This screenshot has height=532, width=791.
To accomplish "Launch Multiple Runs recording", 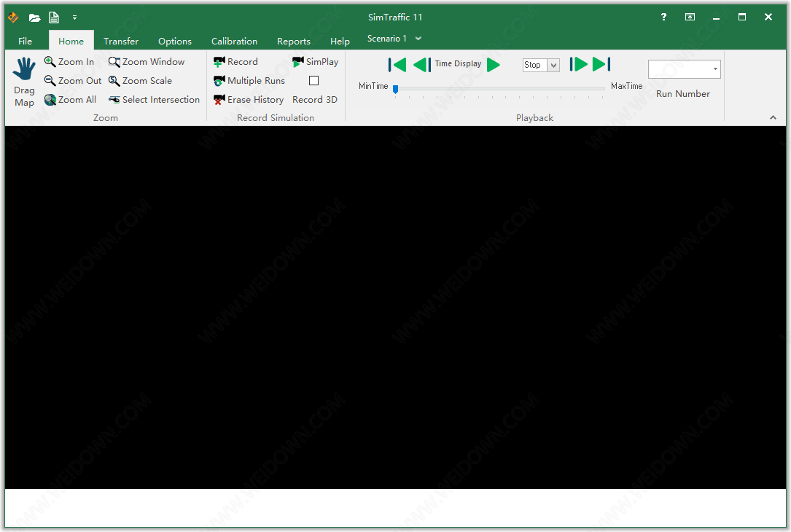I will [x=249, y=81].
